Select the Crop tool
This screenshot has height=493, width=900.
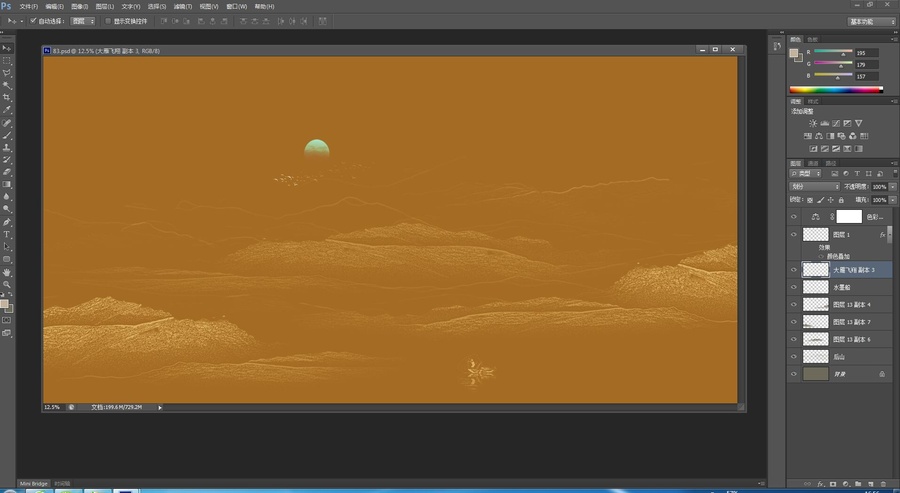[x=7, y=98]
